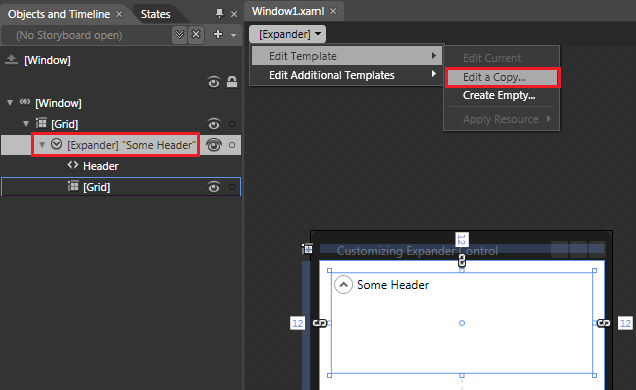Open the Edit Template submenu

347,56
